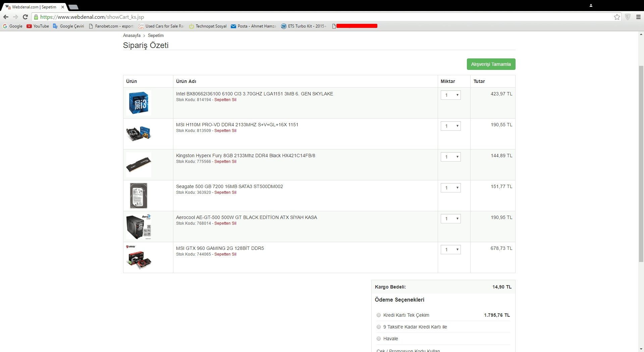This screenshot has width=644, height=352.
Task: Switch to the Webdenal.com Sepetim tab
Action: click(34, 7)
